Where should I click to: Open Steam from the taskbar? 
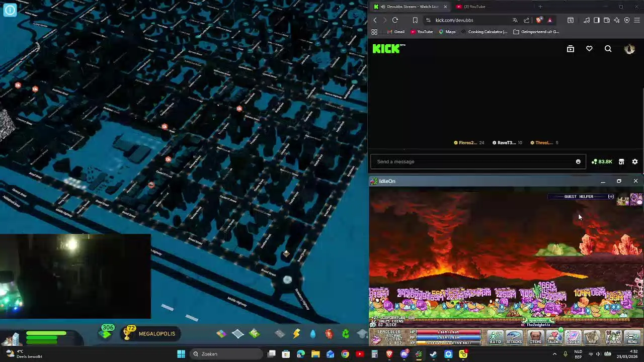(x=433, y=354)
